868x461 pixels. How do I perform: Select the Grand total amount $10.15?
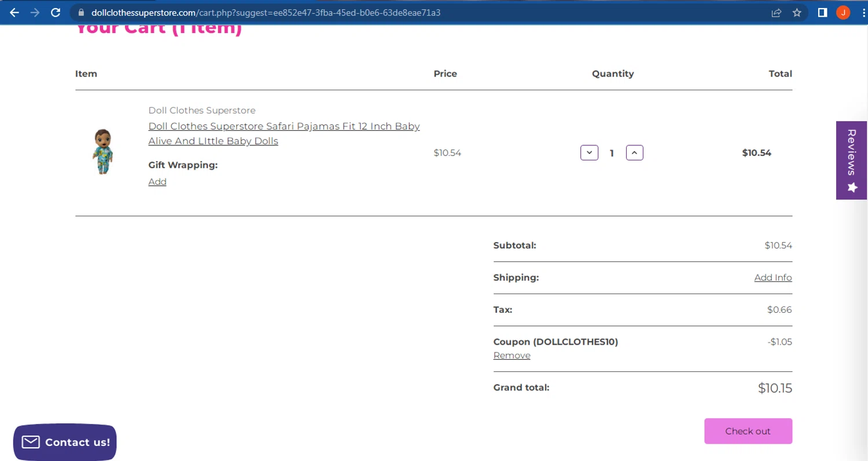click(775, 388)
